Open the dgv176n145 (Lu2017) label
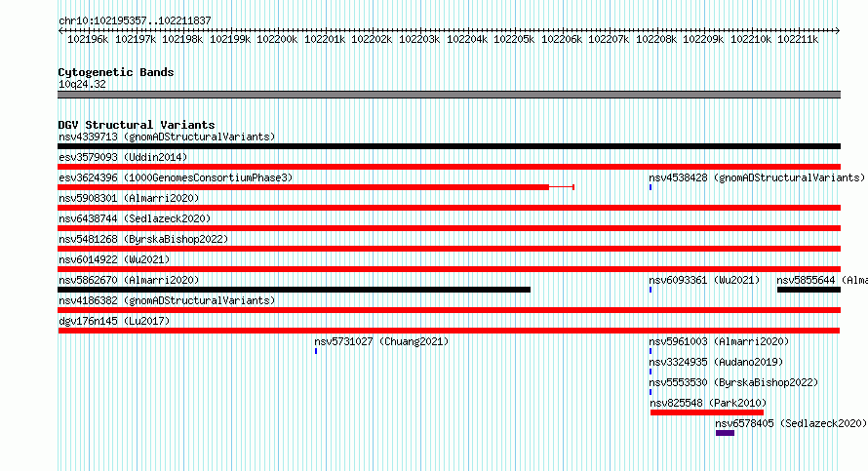 114,321
